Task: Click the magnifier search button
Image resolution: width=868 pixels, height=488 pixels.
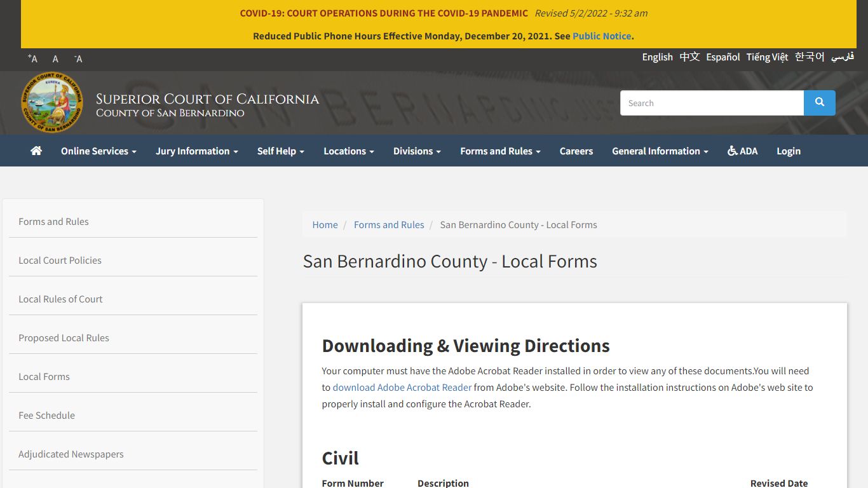Action: click(x=820, y=103)
